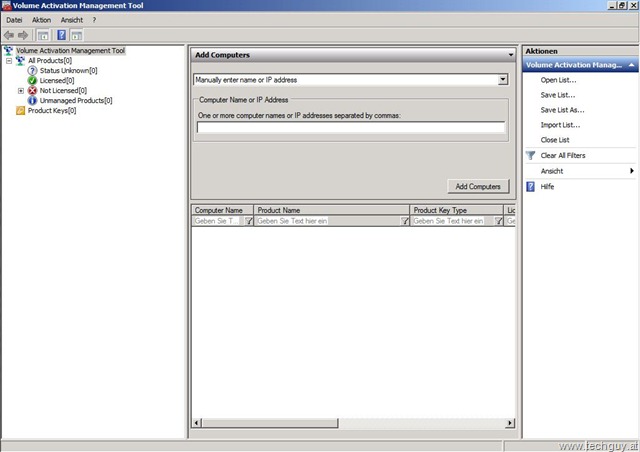Expand the Not Licensed tree node
The image size is (640, 452).
pos(21,91)
